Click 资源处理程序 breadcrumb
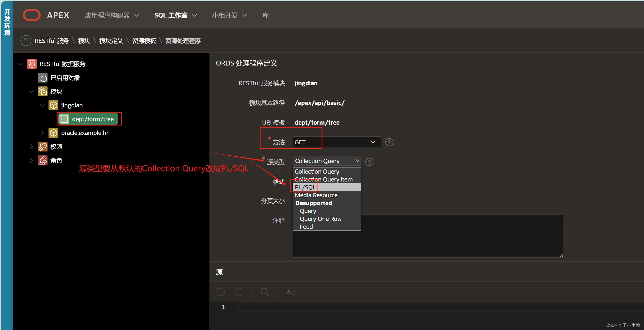Screen dimensions: 644x330 tap(183, 41)
